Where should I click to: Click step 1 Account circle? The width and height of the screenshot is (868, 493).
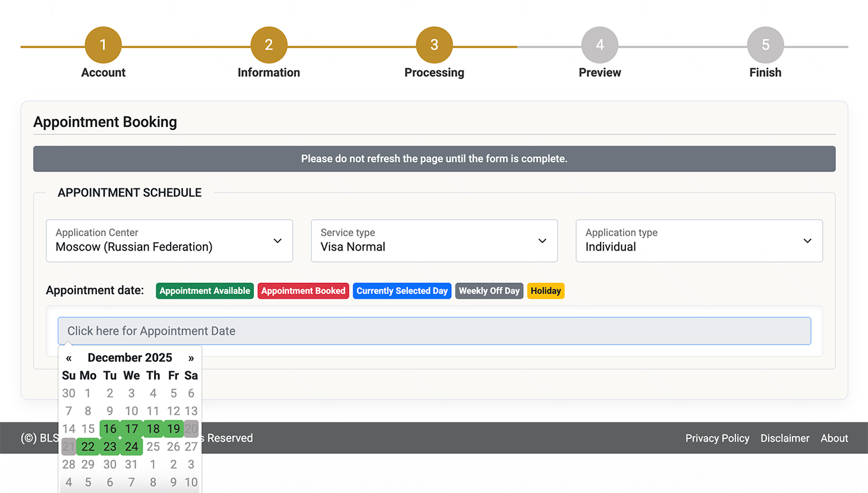(x=103, y=45)
